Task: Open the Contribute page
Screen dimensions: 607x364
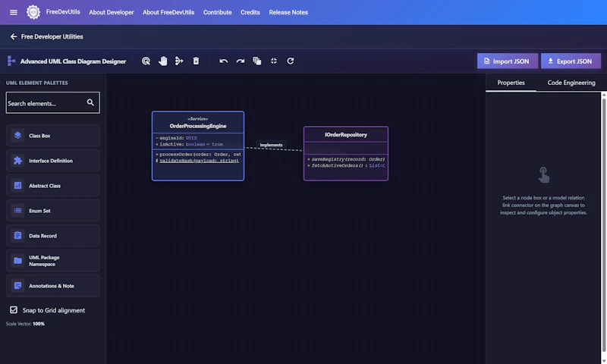Action: (x=217, y=12)
